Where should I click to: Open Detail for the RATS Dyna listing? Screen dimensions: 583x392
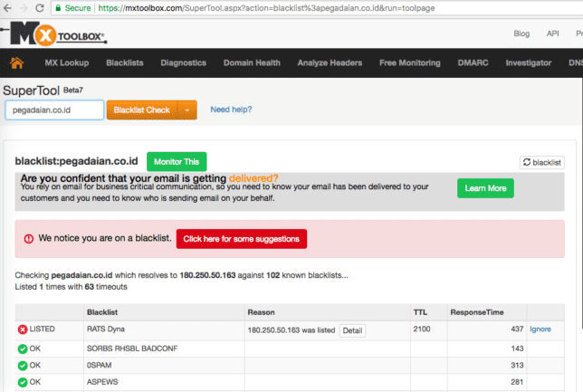(x=352, y=330)
